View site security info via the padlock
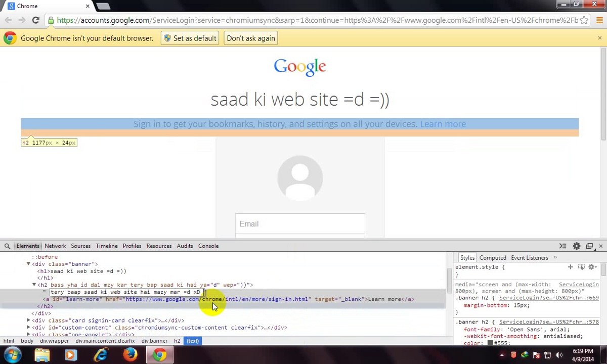The image size is (607, 364). [51, 20]
